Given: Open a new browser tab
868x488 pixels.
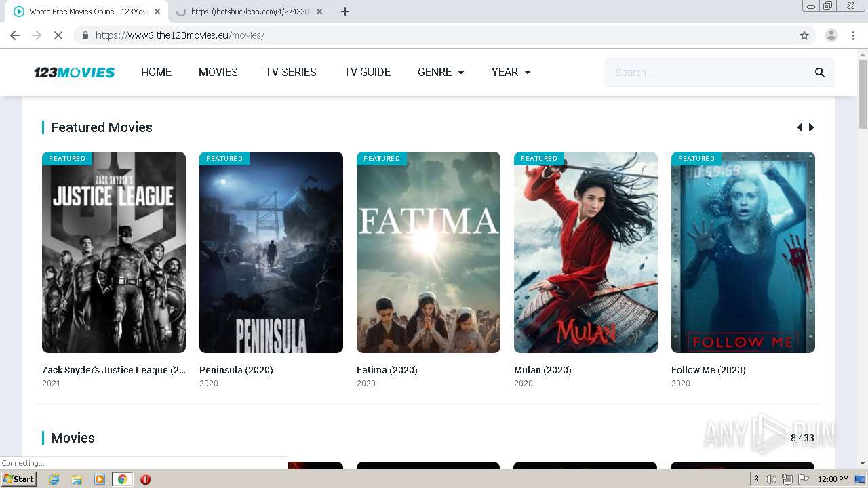Looking at the screenshot, I should 345,12.
